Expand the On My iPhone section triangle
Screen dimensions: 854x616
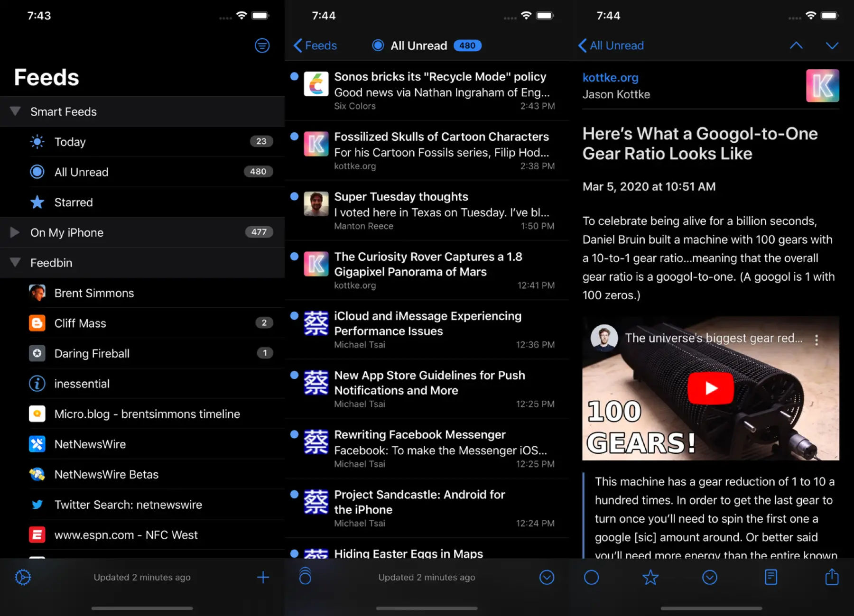point(15,232)
